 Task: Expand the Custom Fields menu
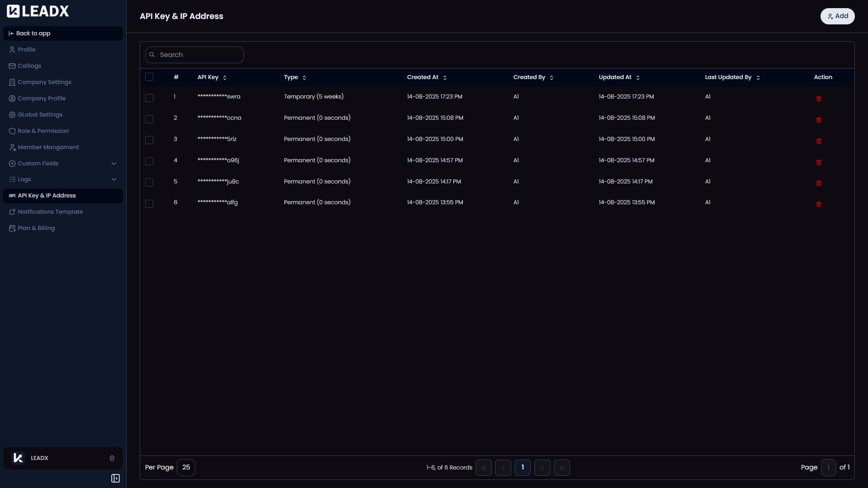38,163
